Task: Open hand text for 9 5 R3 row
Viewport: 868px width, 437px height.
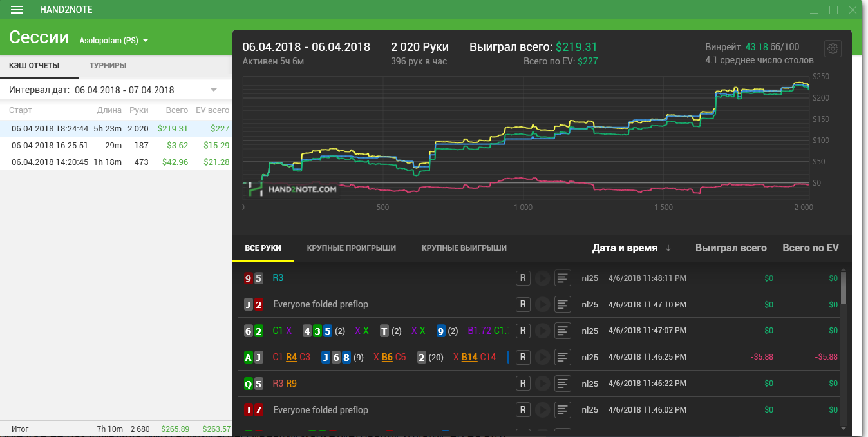Action: (563, 278)
